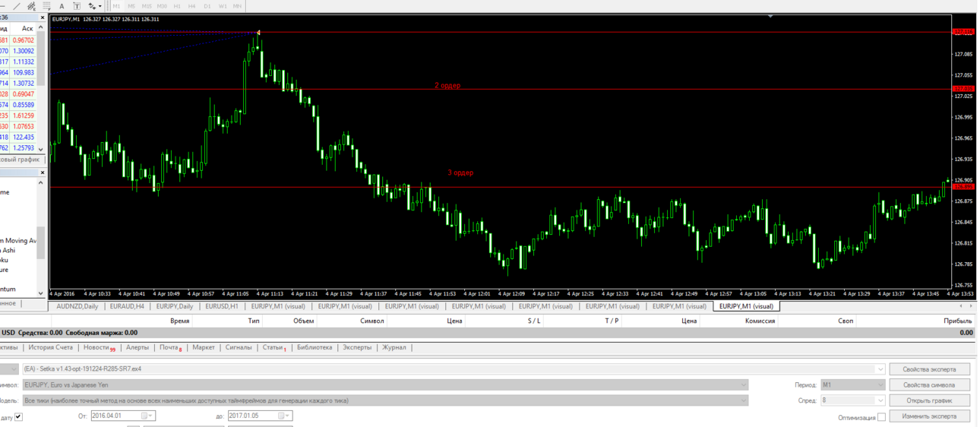The height and width of the screenshot is (427, 980).
Task: Click Navigator scroll down arrow
Action: pyautogui.click(x=42, y=293)
